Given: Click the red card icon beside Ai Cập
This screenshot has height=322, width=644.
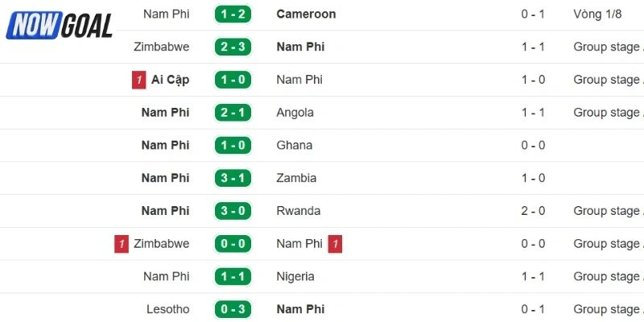Looking at the screenshot, I should pos(138,80).
